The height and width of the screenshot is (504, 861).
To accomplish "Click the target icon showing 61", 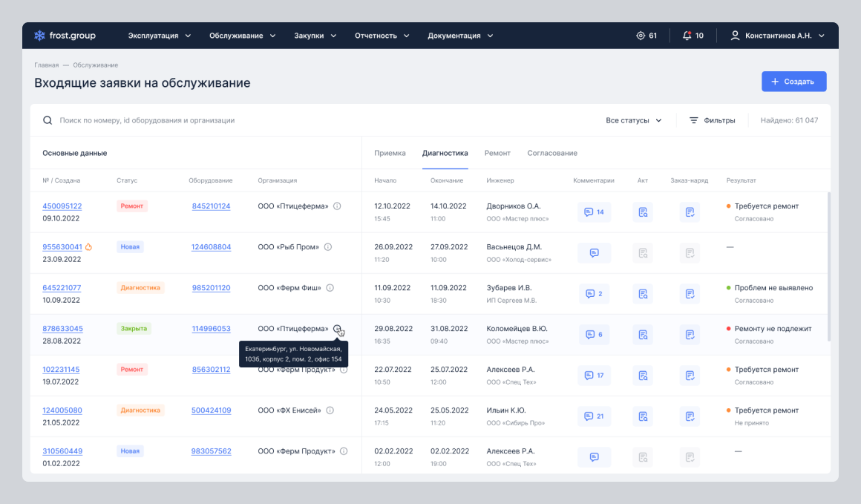I will coord(646,36).
